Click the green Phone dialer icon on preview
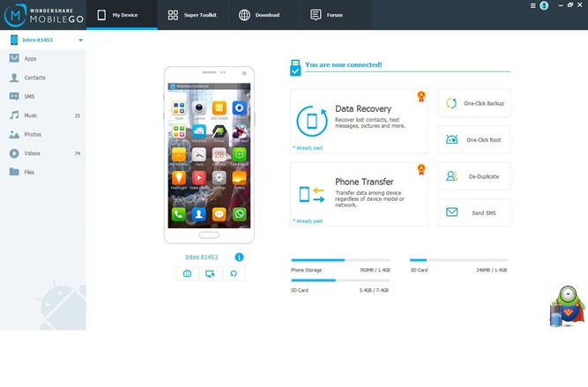The height and width of the screenshot is (387, 588). click(x=178, y=214)
